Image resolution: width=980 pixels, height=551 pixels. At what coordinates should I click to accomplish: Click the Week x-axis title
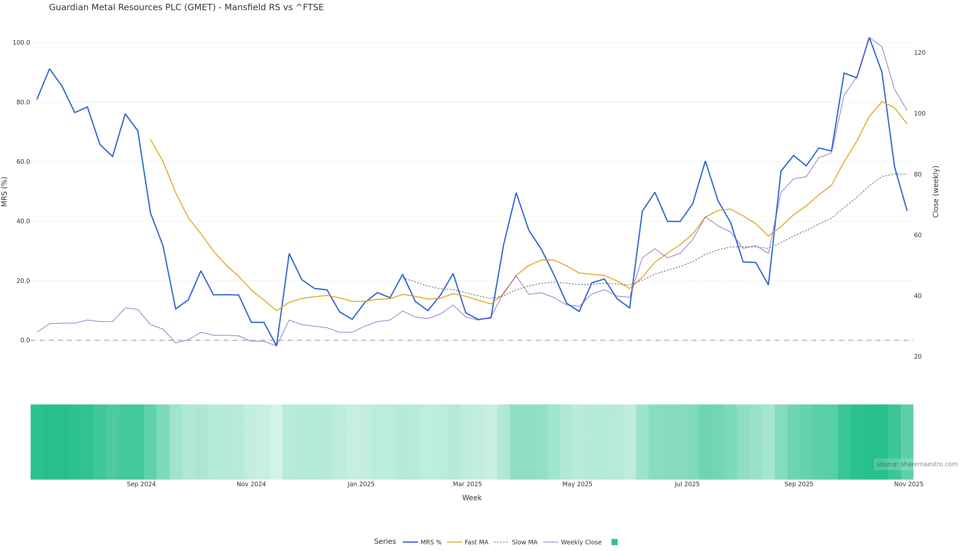(x=472, y=498)
